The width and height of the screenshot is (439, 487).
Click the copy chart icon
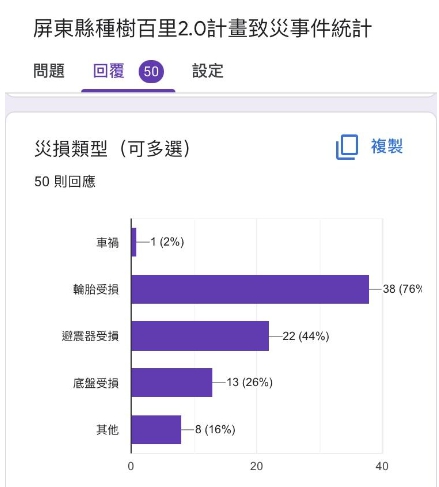coord(347,147)
